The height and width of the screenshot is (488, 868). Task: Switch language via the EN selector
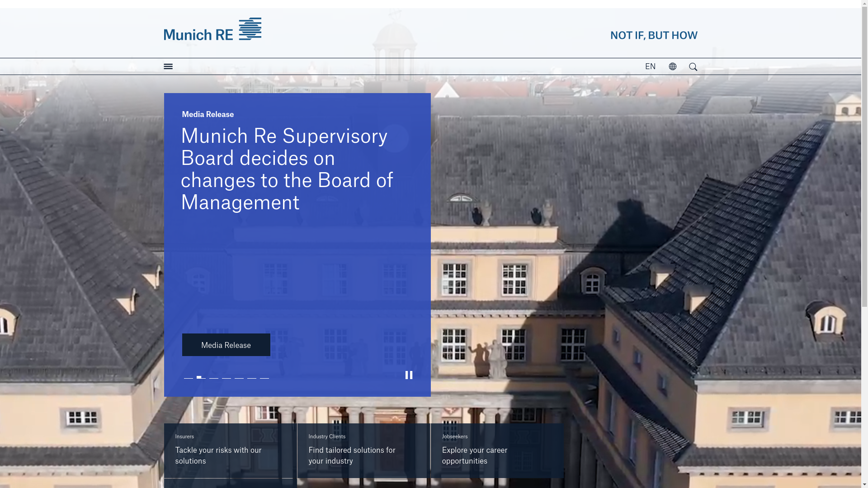coord(650,66)
